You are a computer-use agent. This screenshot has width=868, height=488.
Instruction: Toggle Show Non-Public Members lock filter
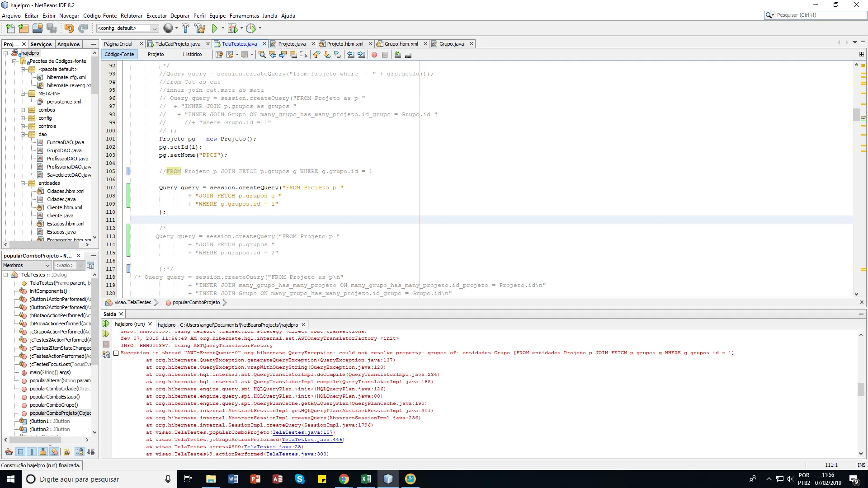click(43, 452)
